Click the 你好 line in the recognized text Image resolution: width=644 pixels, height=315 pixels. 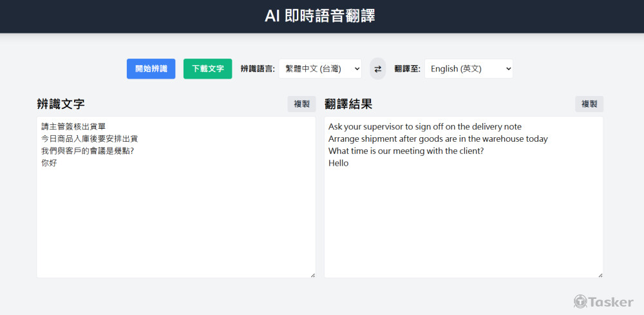(x=50, y=163)
